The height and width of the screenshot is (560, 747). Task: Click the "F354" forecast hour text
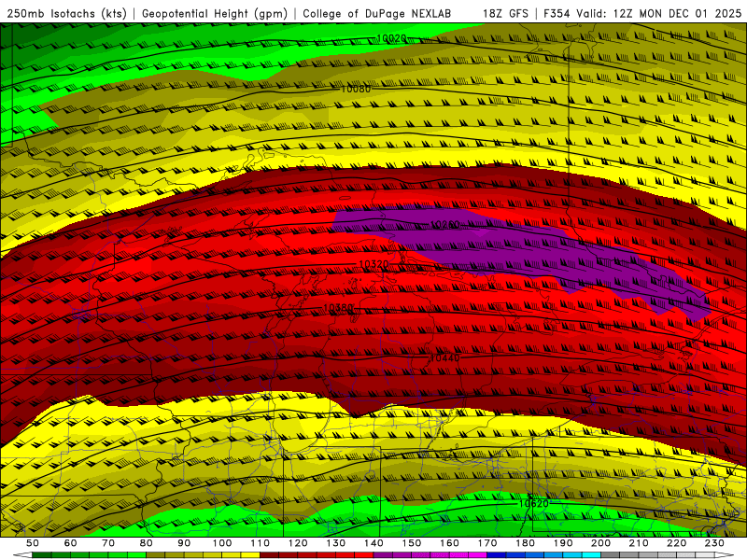[x=557, y=13]
